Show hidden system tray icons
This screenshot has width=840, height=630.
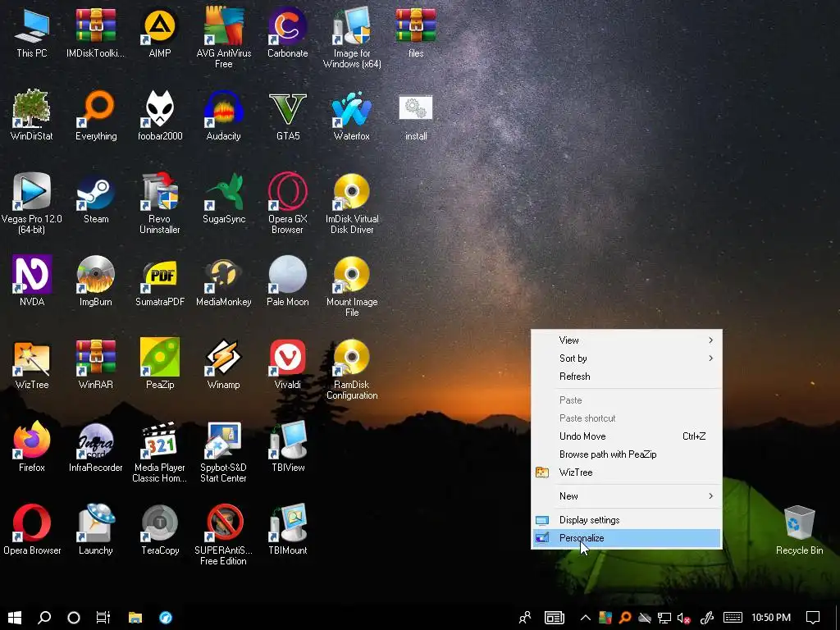[x=586, y=618]
